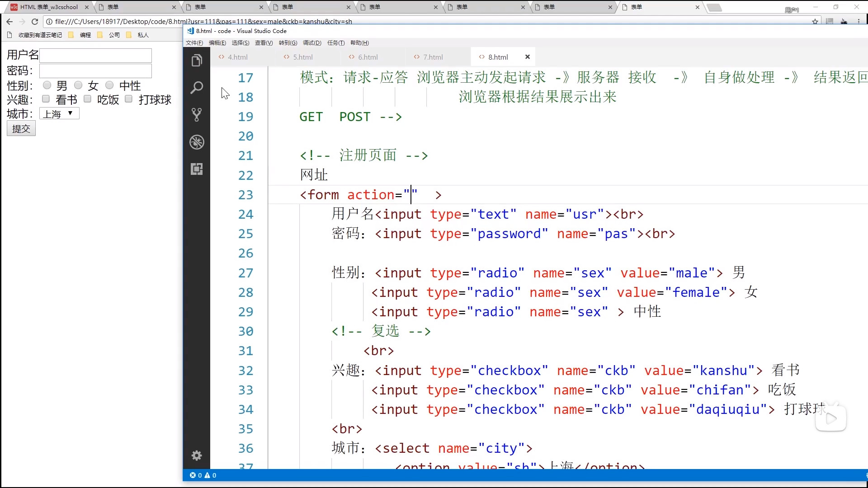Open the VS Code Explorer files icon
The width and height of the screenshot is (868, 488).
click(x=197, y=61)
